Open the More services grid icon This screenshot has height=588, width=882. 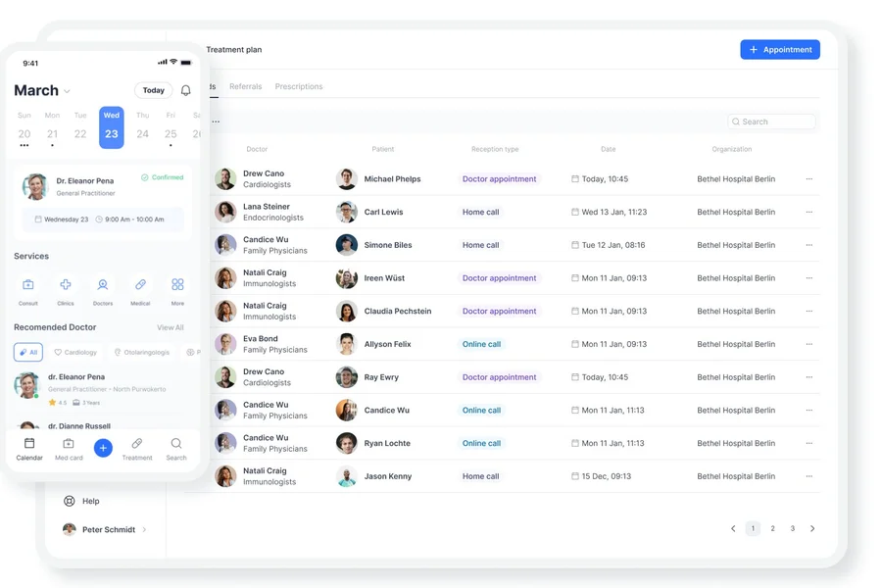(x=177, y=285)
